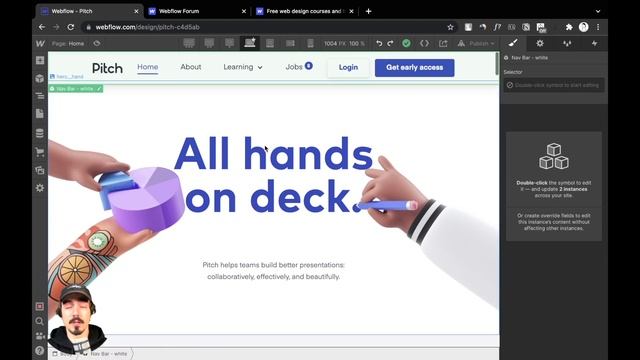
Task: Click the Get early access button
Action: pos(414,67)
